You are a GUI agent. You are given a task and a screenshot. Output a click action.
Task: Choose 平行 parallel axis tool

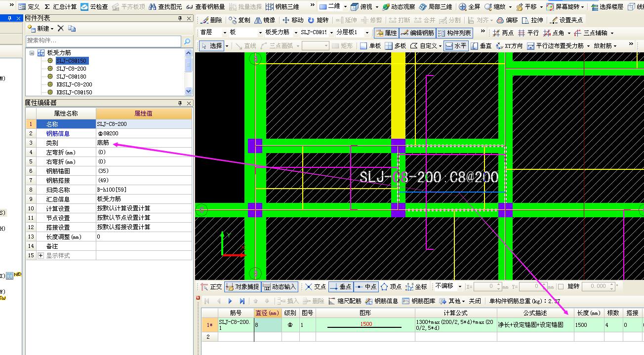click(x=528, y=33)
